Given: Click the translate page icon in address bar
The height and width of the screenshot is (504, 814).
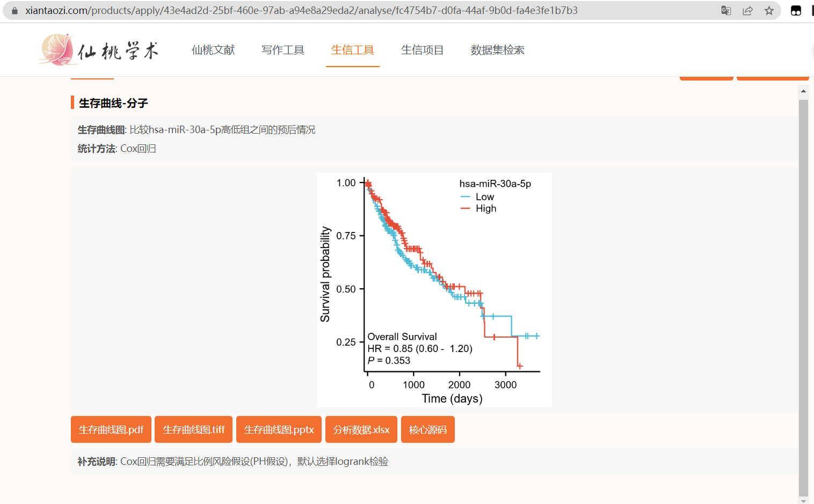Looking at the screenshot, I should tap(726, 11).
